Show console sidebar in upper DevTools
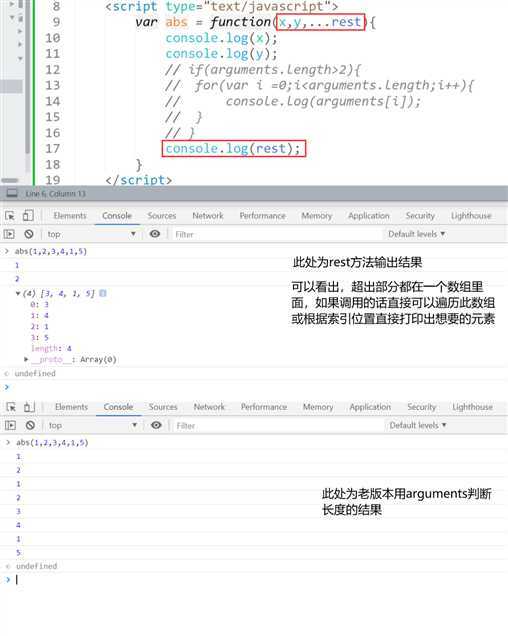Viewport: 508px width, 636px height. click(9, 234)
